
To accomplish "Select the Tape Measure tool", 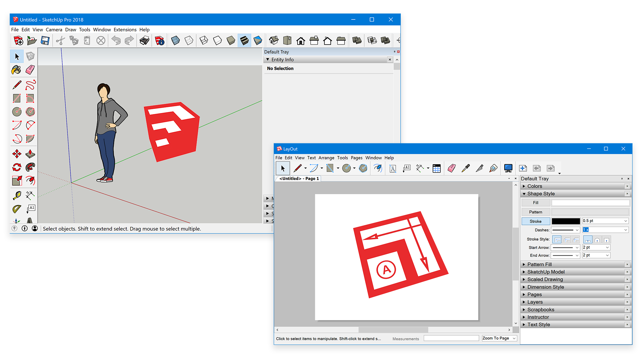I will pos(16,195).
